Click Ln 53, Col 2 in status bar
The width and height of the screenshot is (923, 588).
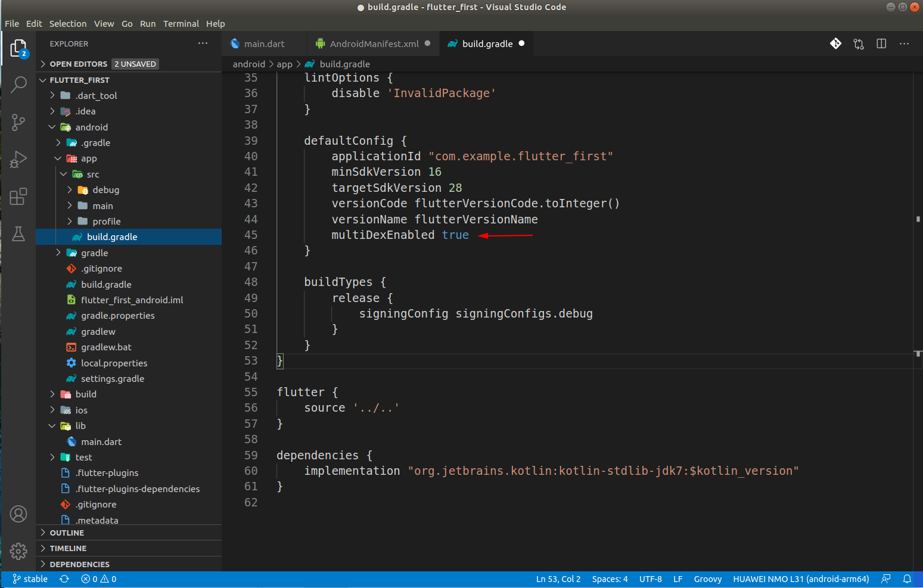click(x=558, y=578)
